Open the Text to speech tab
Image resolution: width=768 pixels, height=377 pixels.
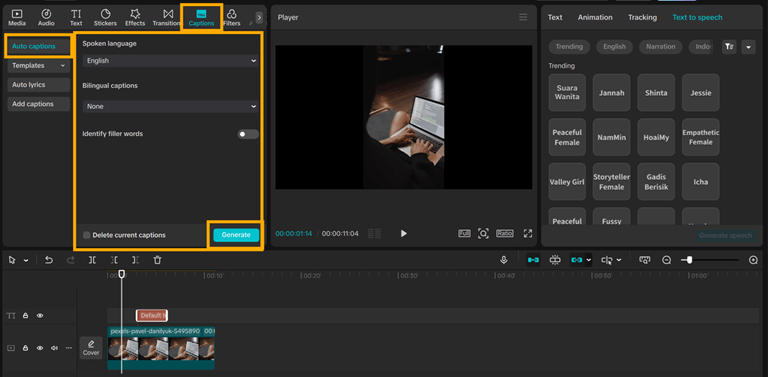click(x=697, y=17)
